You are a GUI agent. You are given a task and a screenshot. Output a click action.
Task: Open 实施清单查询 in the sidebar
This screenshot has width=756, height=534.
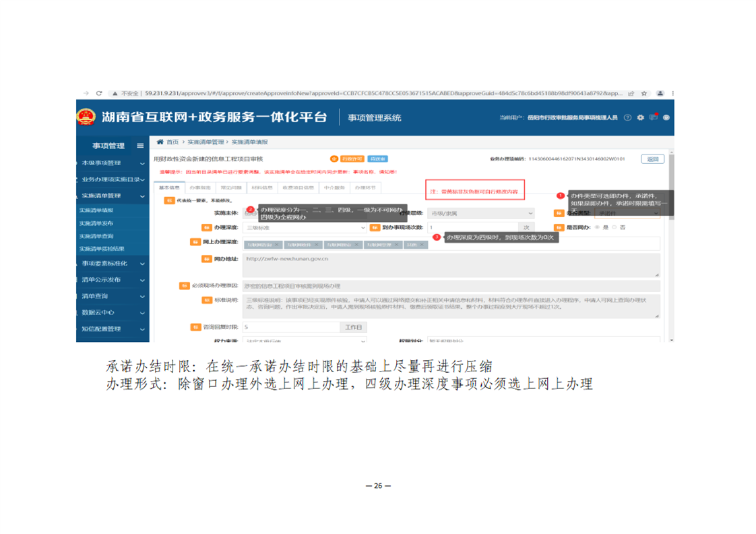coord(97,236)
